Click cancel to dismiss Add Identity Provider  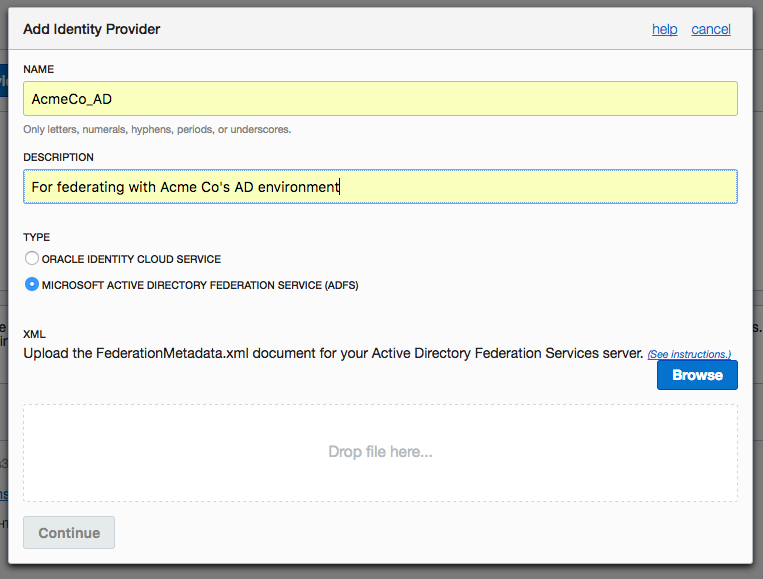[x=710, y=29]
